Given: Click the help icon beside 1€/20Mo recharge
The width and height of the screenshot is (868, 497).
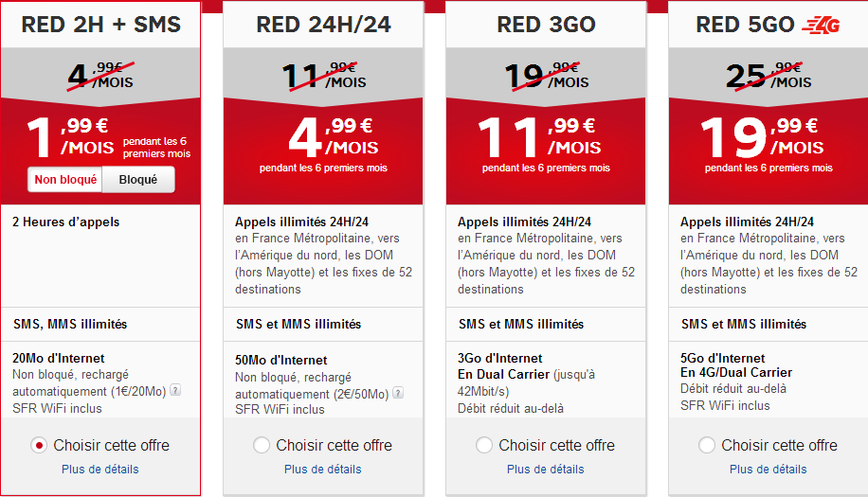Looking at the screenshot, I should tap(175, 392).
